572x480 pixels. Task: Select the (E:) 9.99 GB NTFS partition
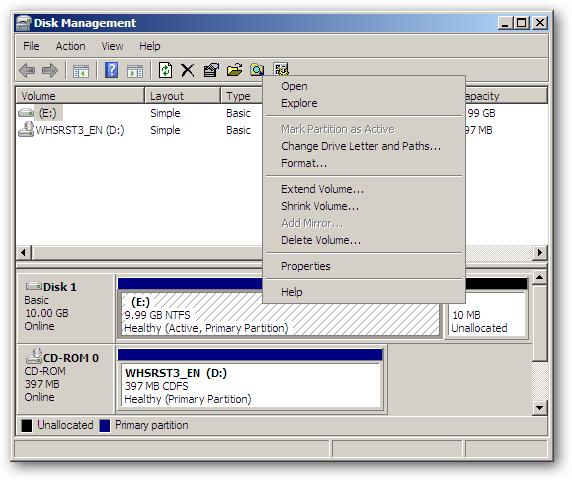click(280, 314)
